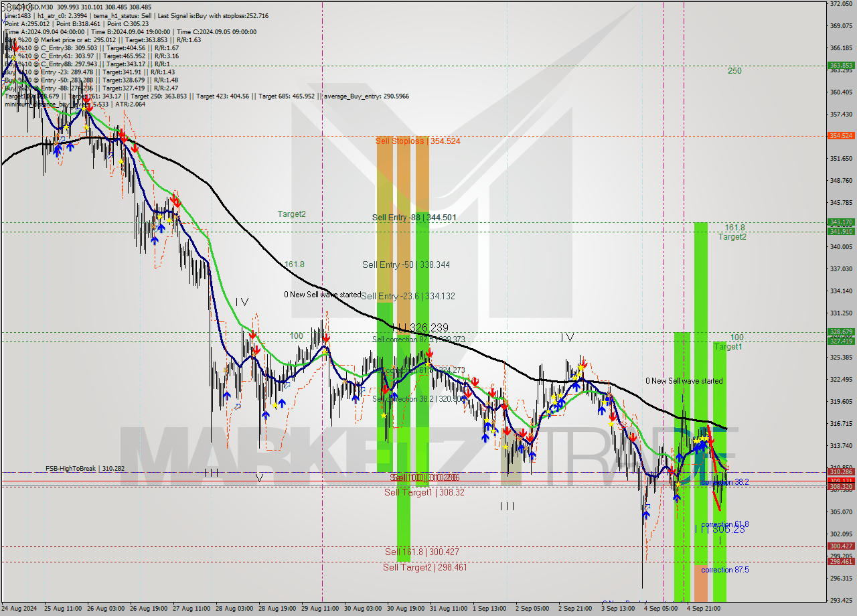Image resolution: width=857 pixels, height=616 pixels.
Task: Click the blue 'correction 61.8' label
Action: pyautogui.click(x=725, y=524)
